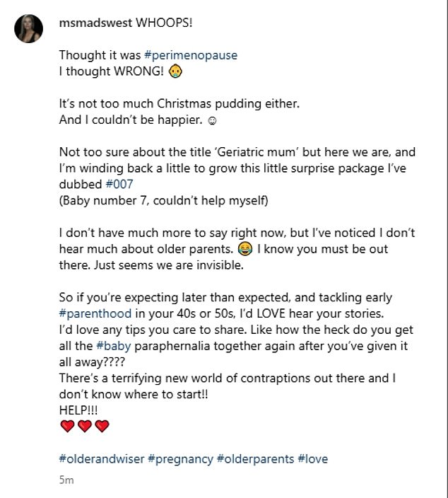
Task: Open the msmadswest profile picture
Action: (28, 28)
